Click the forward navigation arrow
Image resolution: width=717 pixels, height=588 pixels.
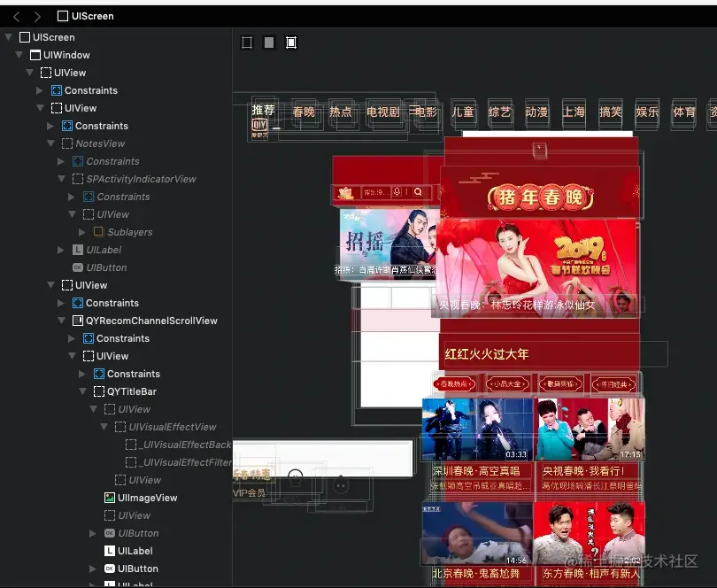coord(37,15)
